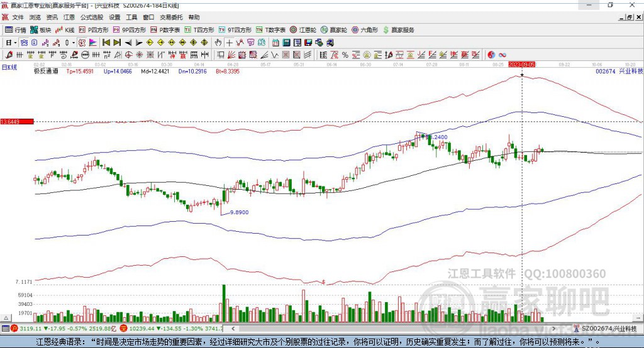The width and height of the screenshot is (644, 348).
Task: Open the 9P四方形 tool
Action: [x=130, y=30]
